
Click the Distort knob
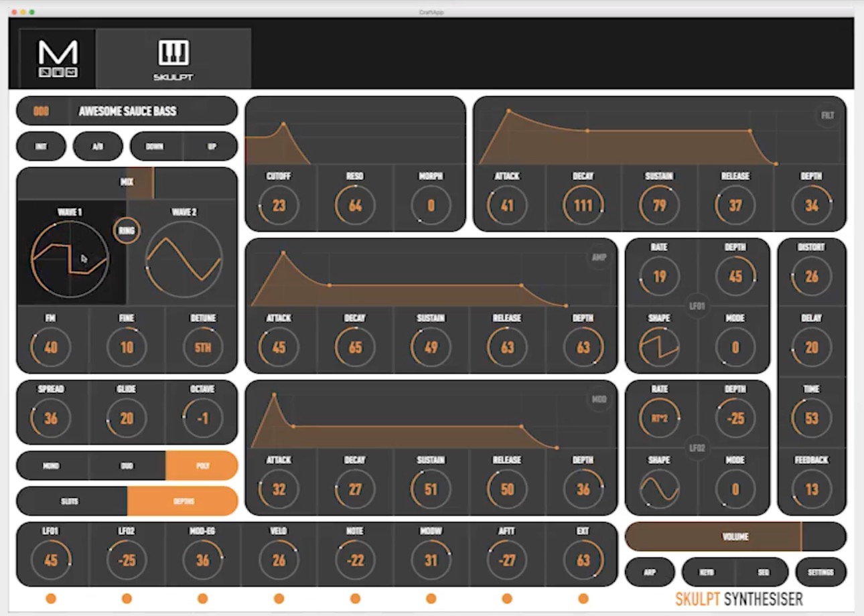[812, 277]
